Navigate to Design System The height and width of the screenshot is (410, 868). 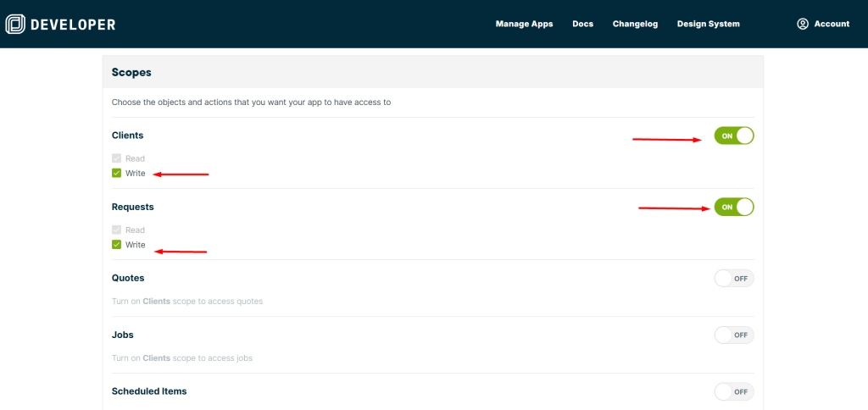point(708,24)
